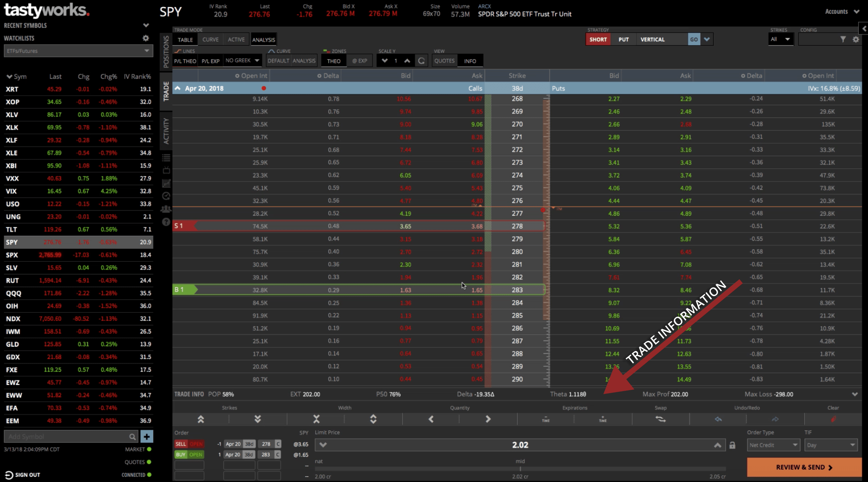Open option chain config gear
The image size is (868, 482).
pos(856,40)
